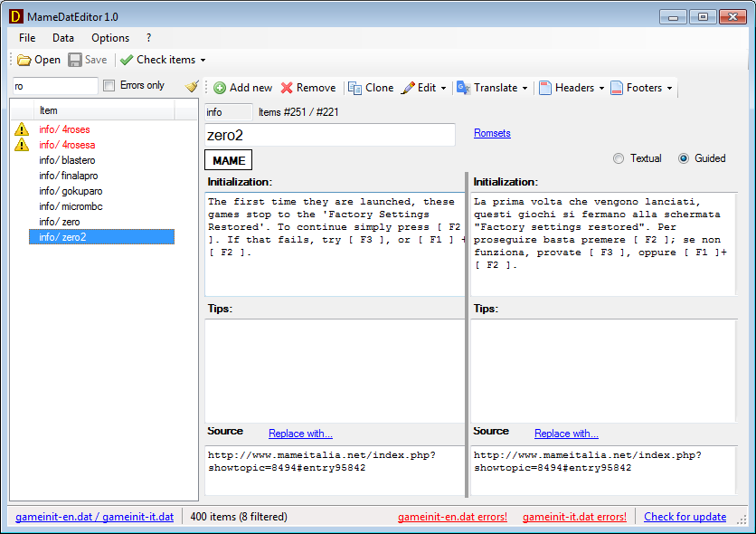Select the Guided radio button
This screenshot has width=756, height=534.
coord(684,158)
